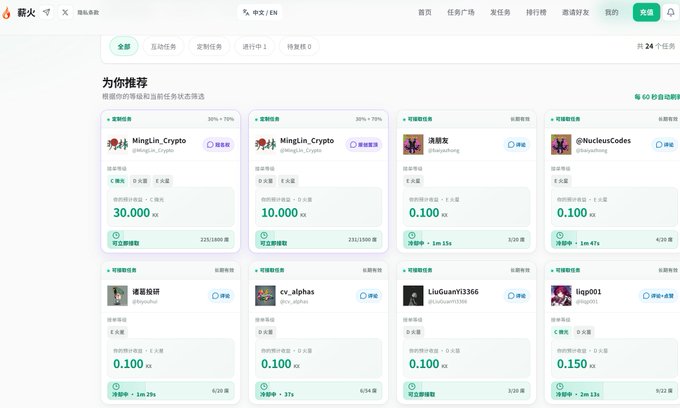Click the 30.000 reward value
680x408 pixels.
pos(131,213)
